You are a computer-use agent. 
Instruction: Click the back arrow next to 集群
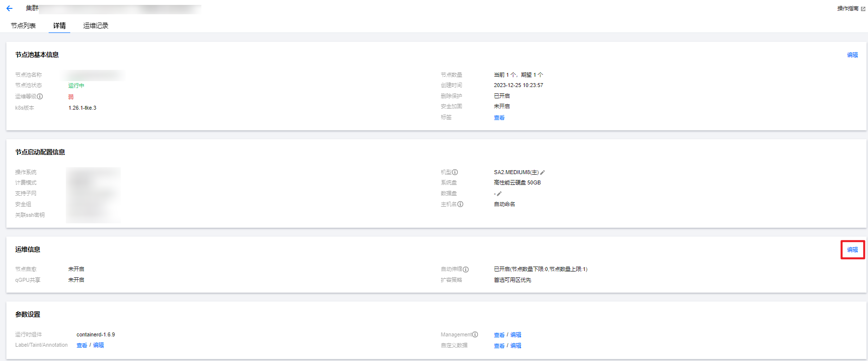pyautogui.click(x=9, y=8)
